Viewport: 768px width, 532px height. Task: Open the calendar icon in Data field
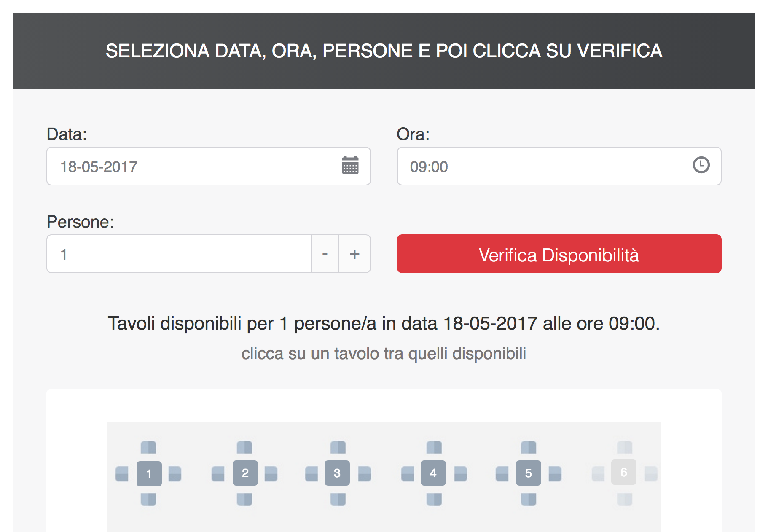350,165
